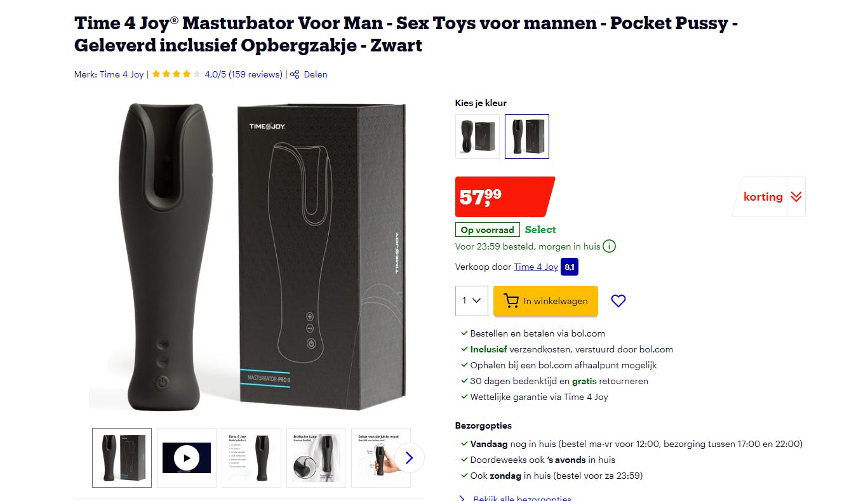Open the Time 4 Joy brand link

click(122, 74)
